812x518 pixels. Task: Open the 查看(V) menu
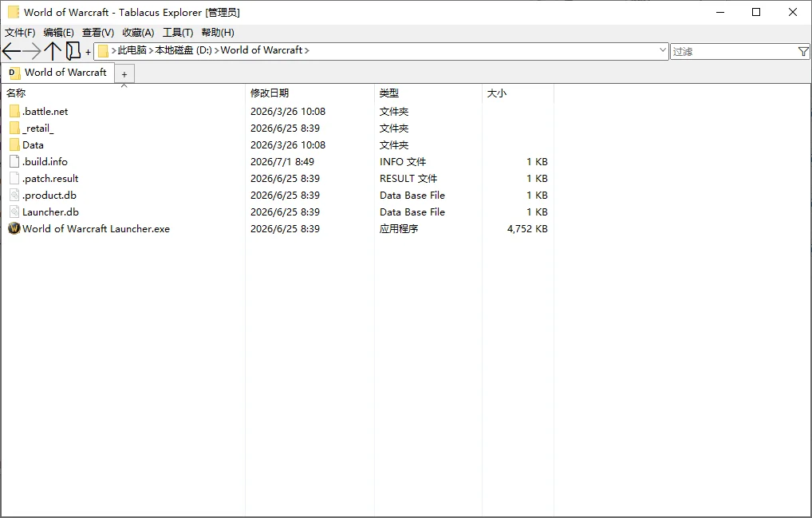pyautogui.click(x=98, y=33)
